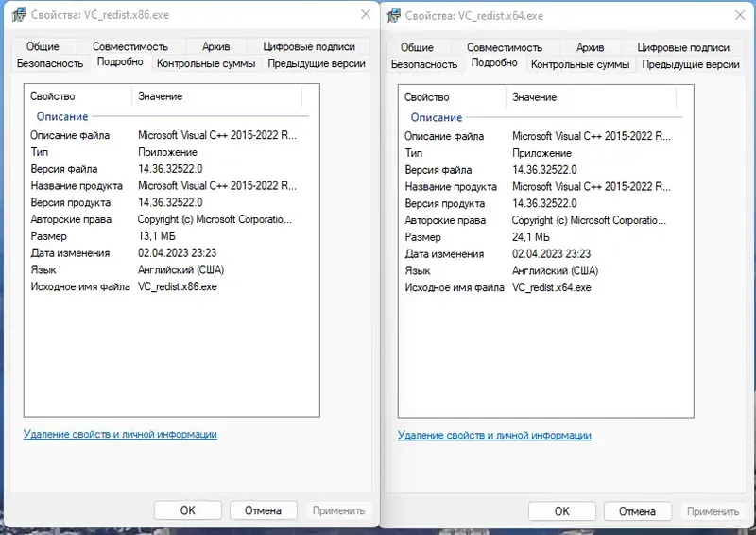Select the Размер row in x86 window
This screenshot has width=756, height=535.
[x=49, y=236]
